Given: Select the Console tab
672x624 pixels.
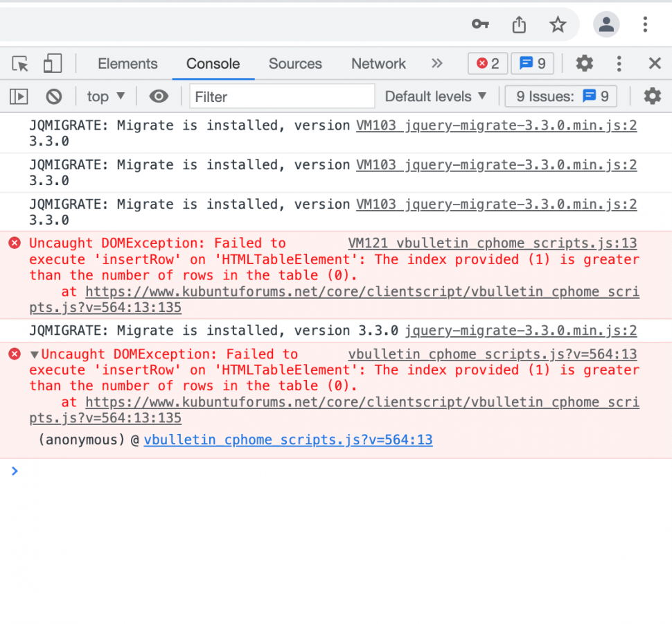Looking at the screenshot, I should 213,64.
